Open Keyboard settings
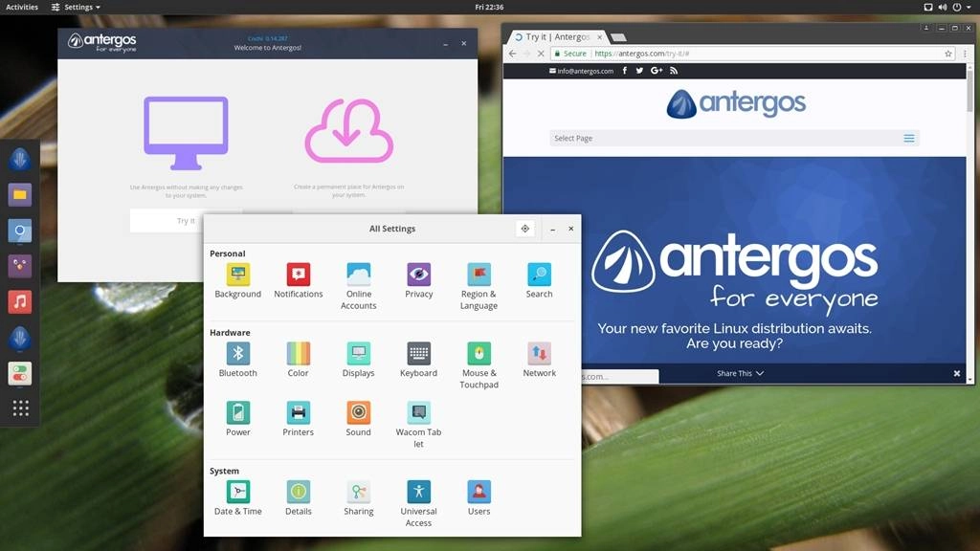 click(419, 360)
